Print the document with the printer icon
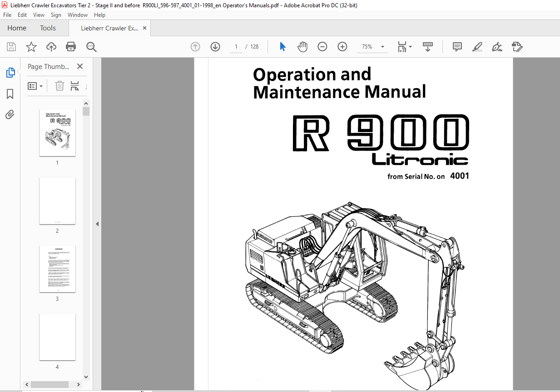This screenshot has width=560, height=392. coord(71,47)
